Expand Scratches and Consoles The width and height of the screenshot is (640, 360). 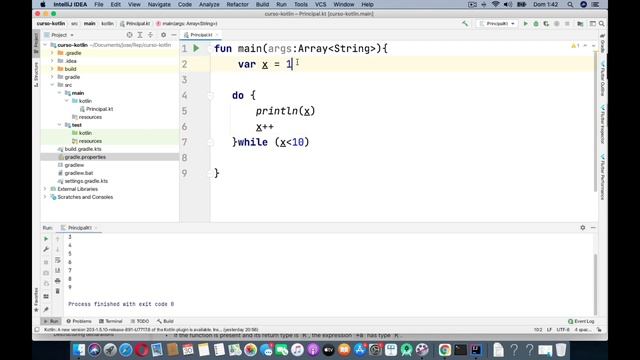pos(45,197)
